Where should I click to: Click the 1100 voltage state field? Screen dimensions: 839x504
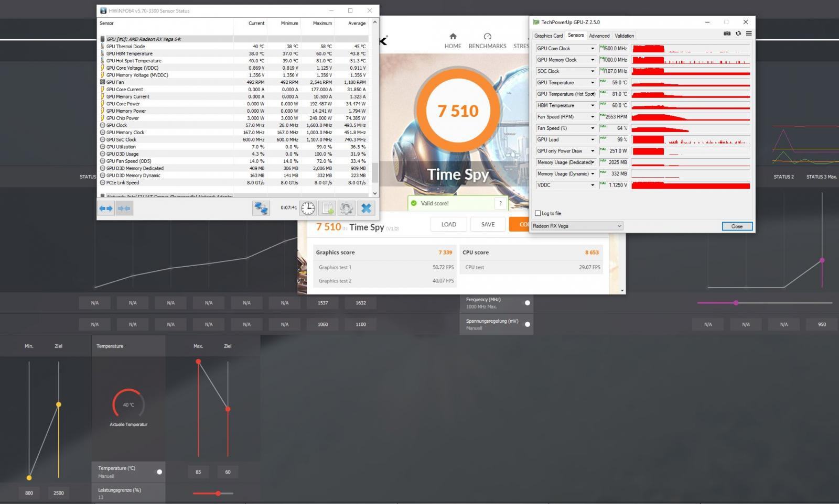(x=361, y=324)
